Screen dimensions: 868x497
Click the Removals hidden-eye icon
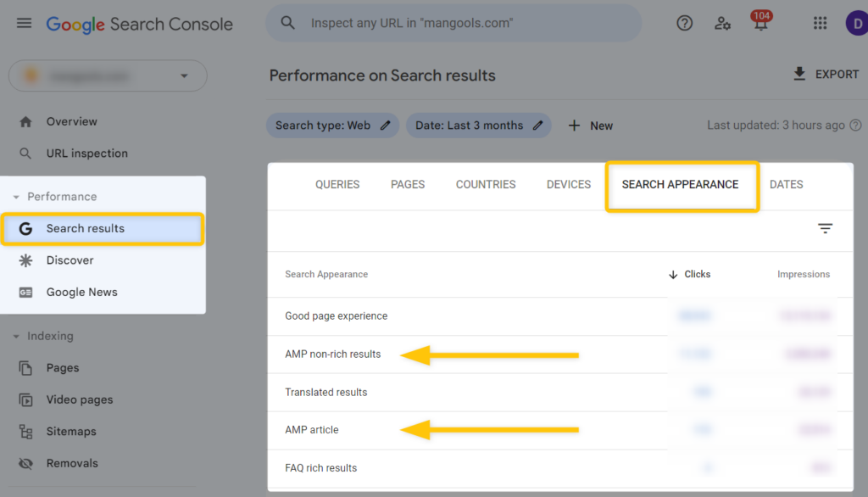25,463
